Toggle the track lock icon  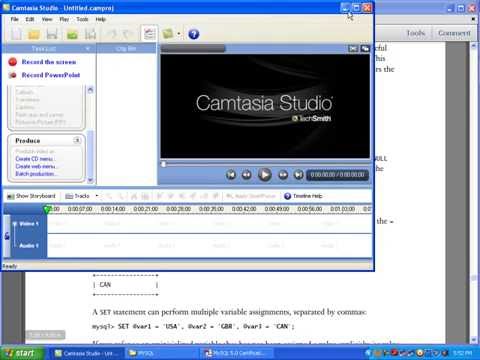click(7, 236)
